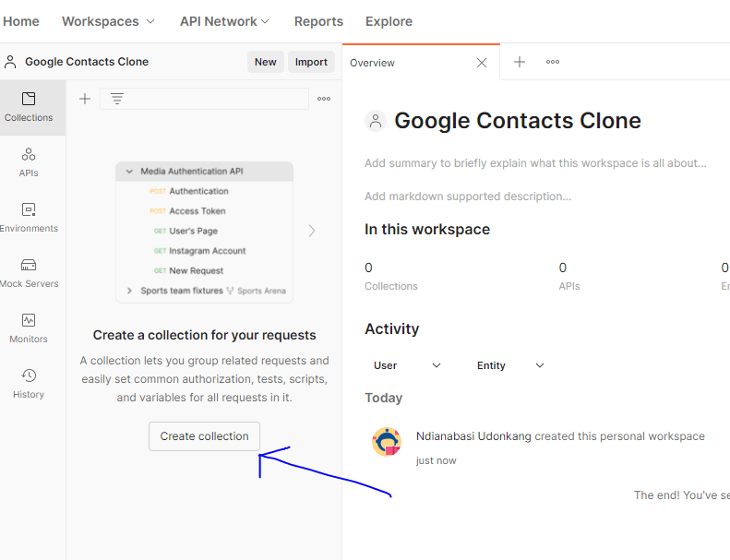This screenshot has width=730, height=560.
Task: Click the filter icon in collections search
Action: [x=117, y=99]
